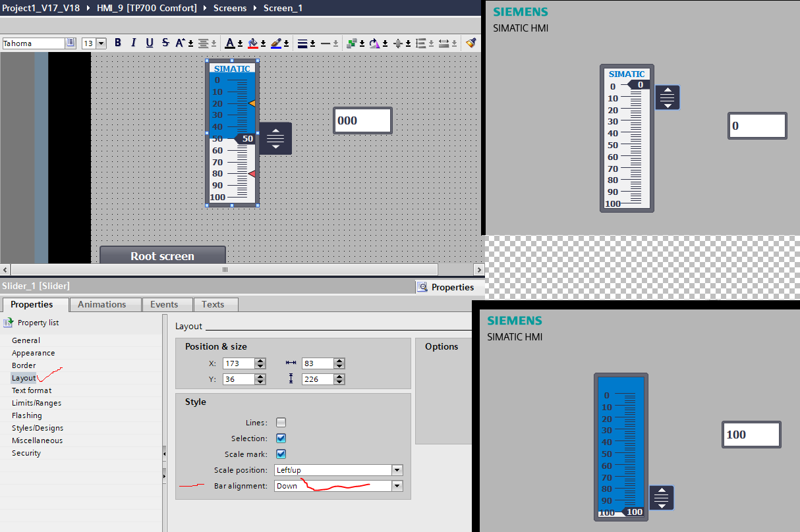Click the blue slider bar in bottom preview
The width and height of the screenshot is (800, 532).
[621, 447]
